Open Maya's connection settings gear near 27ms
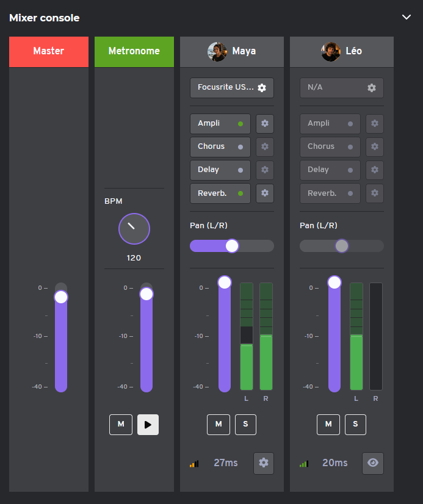This screenshot has width=423, height=504. pyautogui.click(x=264, y=463)
